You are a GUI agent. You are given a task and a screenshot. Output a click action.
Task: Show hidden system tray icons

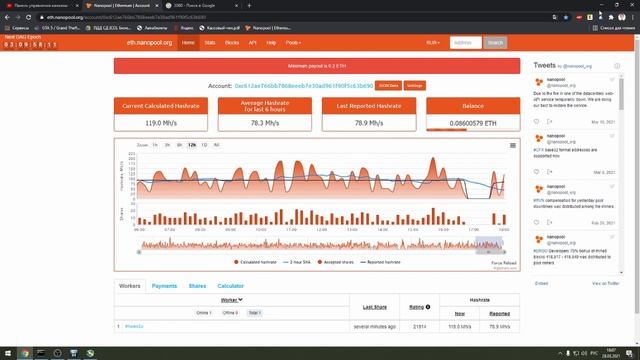(560, 353)
